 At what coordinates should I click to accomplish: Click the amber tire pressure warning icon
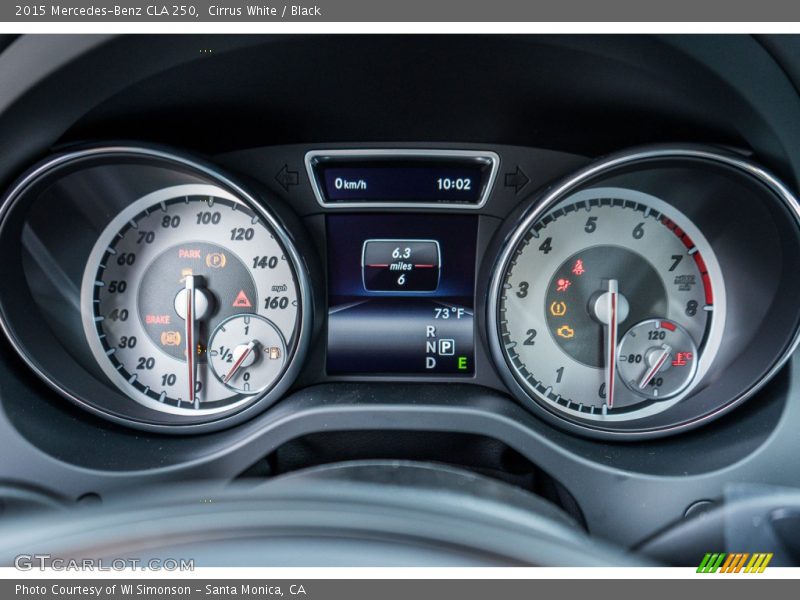pos(558,308)
